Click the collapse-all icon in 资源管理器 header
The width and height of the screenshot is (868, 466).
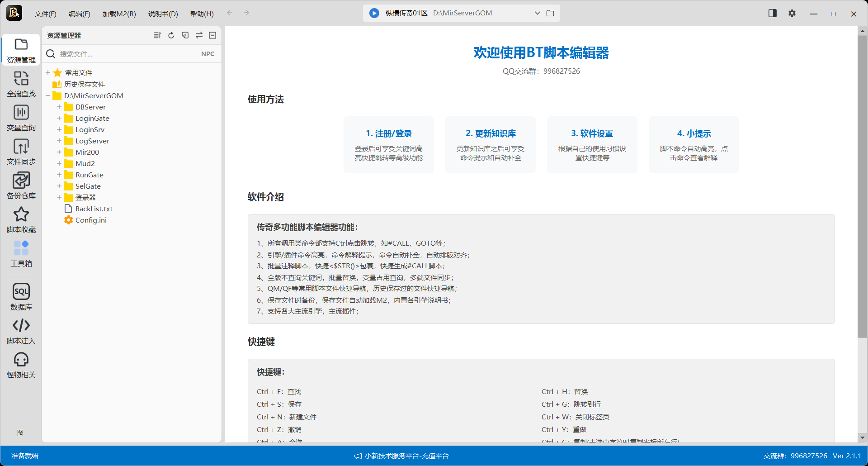212,35
